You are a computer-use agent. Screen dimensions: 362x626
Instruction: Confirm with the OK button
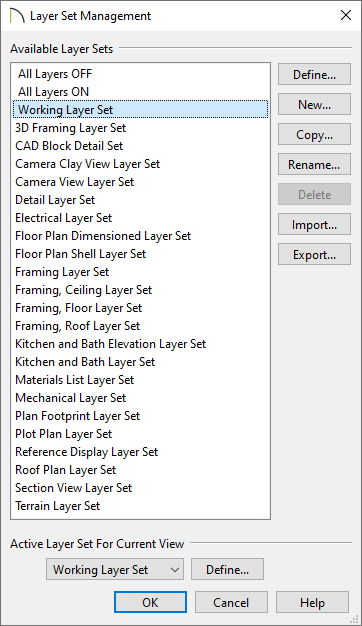pos(150,602)
